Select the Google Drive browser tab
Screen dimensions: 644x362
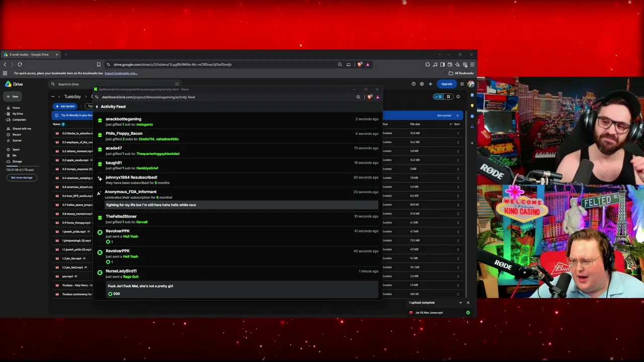(x=31, y=54)
